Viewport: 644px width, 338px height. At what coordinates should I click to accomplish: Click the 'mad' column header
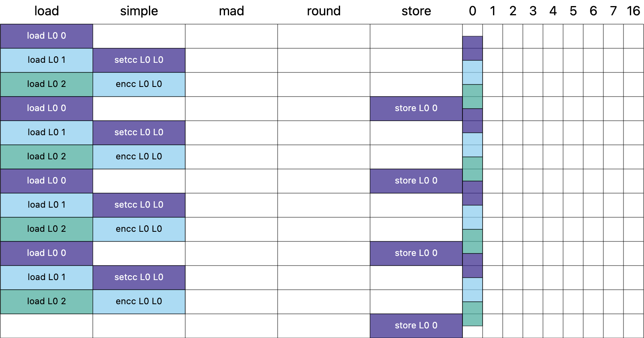(231, 11)
